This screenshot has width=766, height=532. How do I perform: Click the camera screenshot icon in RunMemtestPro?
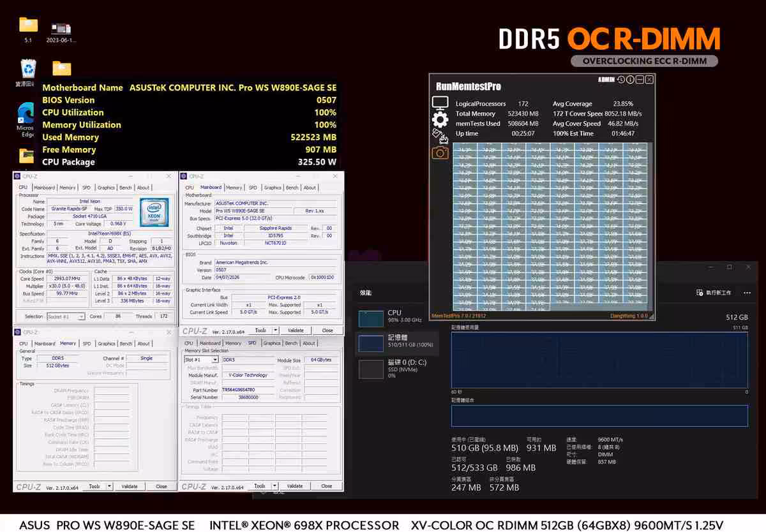click(x=440, y=152)
